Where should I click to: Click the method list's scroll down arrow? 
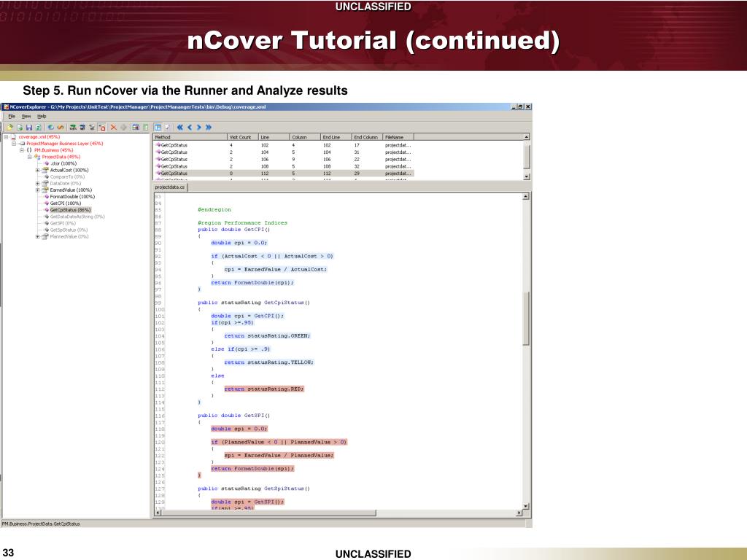527,176
